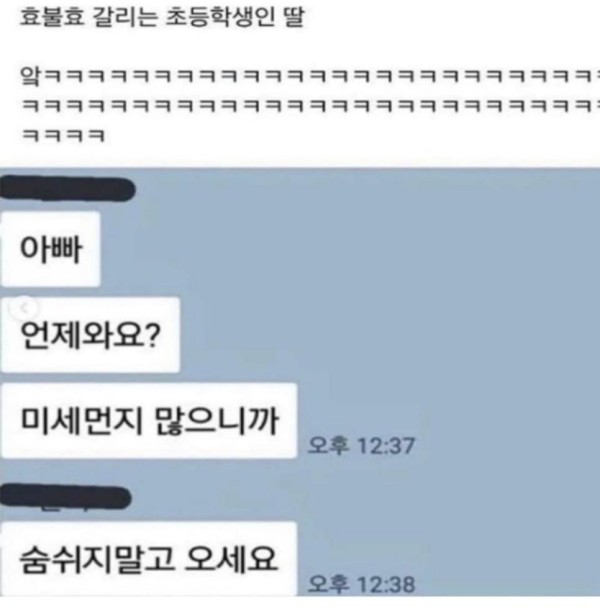Viewport: 600px width, 609px height.
Task: Click the post title 효불효 갈리는 초등학생인 딸
Action: pos(162,17)
